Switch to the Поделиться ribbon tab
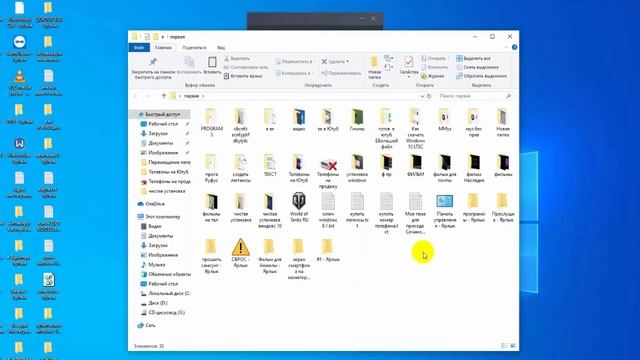640x360 pixels. click(194, 47)
